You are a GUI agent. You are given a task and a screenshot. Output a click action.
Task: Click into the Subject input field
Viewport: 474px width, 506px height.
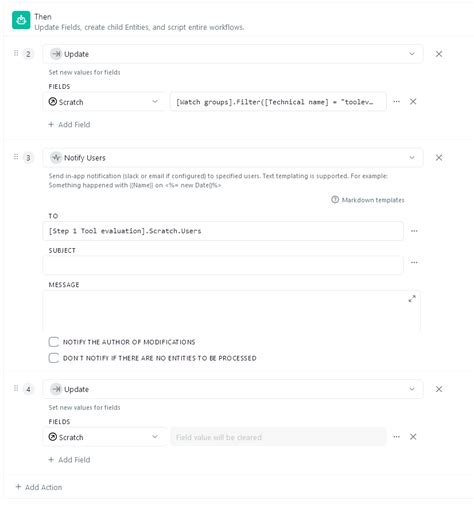point(223,265)
